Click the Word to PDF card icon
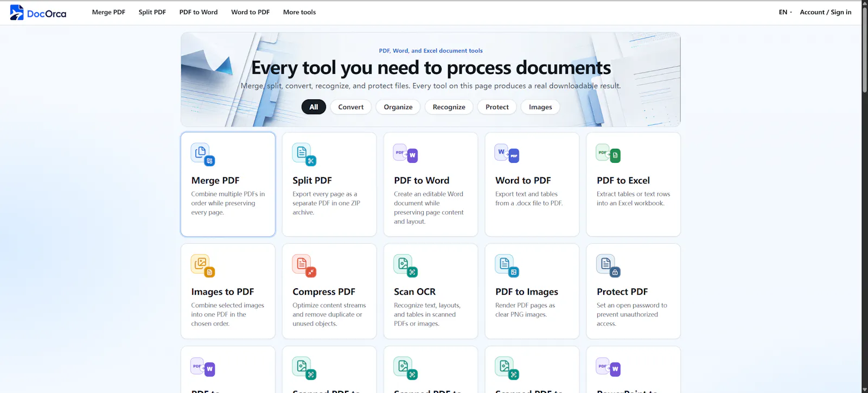 click(x=507, y=155)
